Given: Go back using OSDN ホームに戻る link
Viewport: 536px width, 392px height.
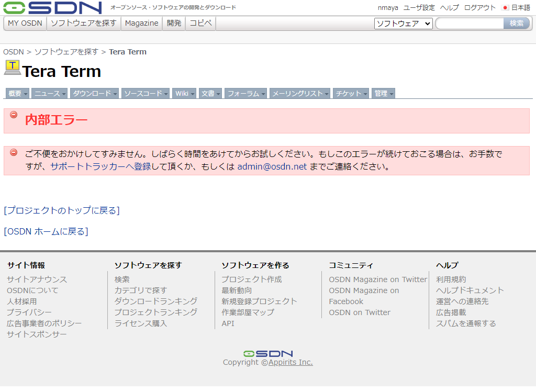Looking at the screenshot, I should 46,231.
